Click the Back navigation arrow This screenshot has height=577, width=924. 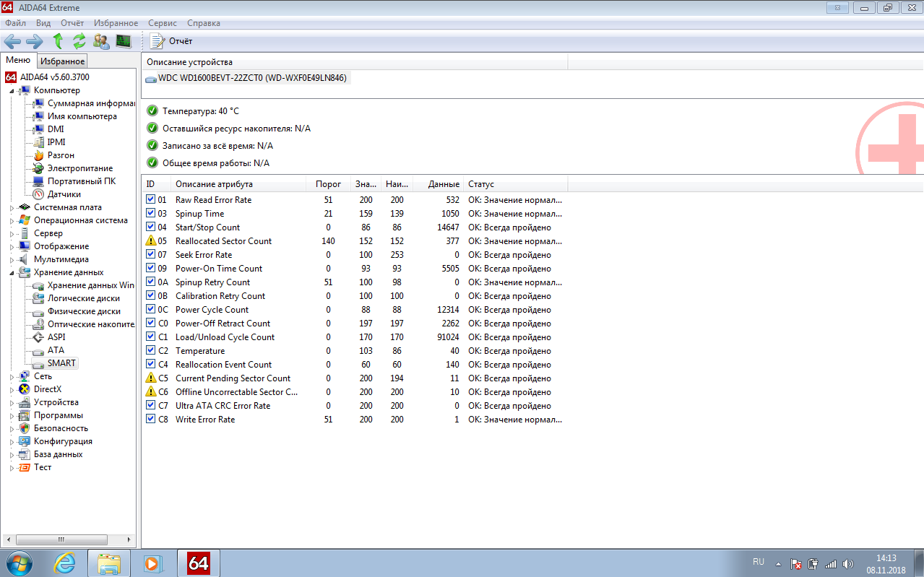coord(13,41)
